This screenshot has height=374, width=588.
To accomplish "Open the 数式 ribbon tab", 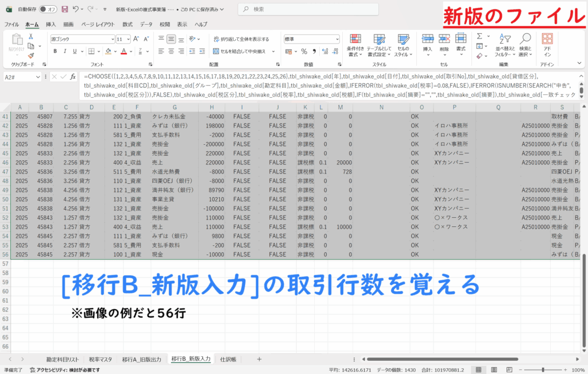I will [127, 25].
